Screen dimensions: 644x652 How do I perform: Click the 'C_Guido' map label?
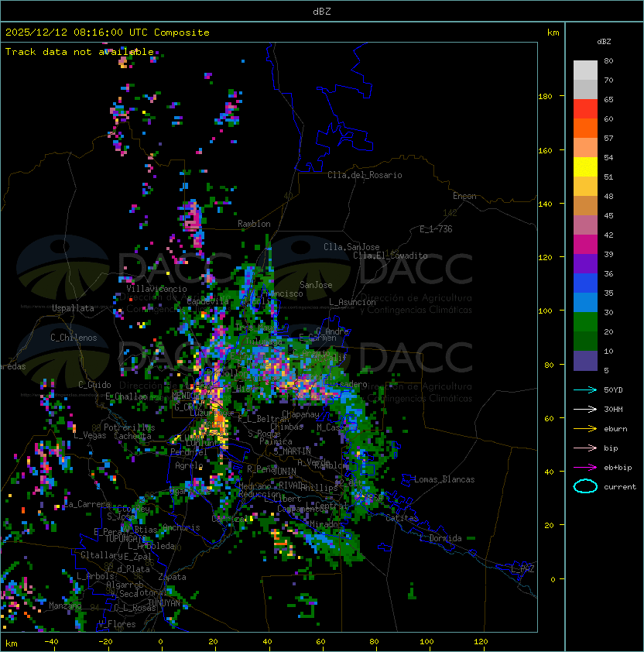pos(94,385)
